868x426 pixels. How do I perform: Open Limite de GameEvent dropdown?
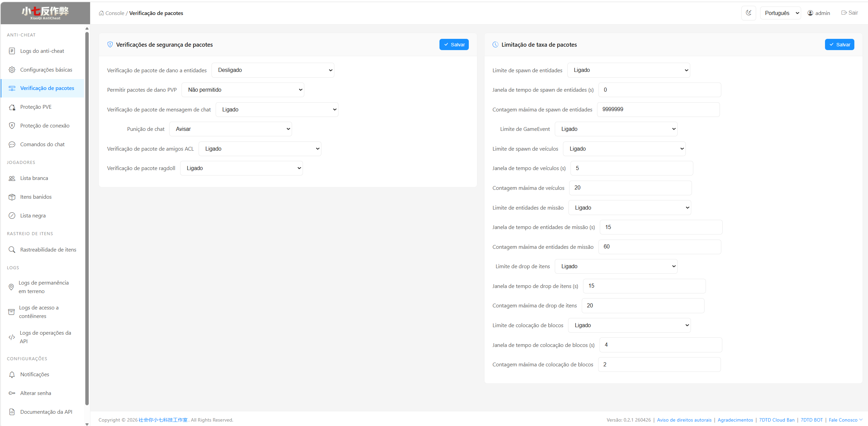(616, 129)
